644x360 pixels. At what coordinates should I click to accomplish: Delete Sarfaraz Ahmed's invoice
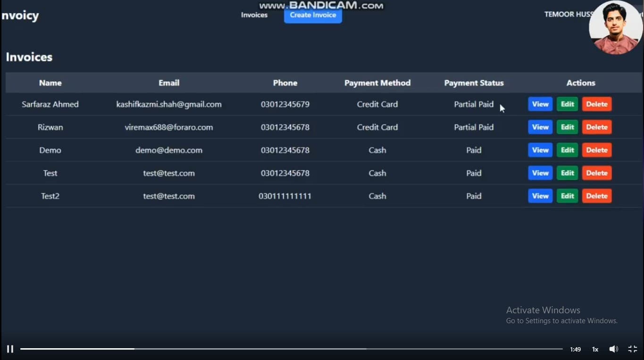(x=596, y=104)
